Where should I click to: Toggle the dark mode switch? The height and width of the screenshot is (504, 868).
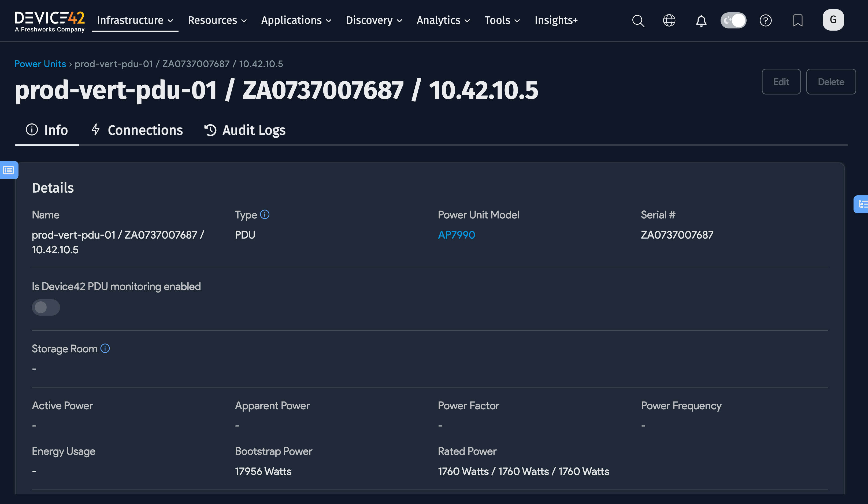(x=733, y=21)
